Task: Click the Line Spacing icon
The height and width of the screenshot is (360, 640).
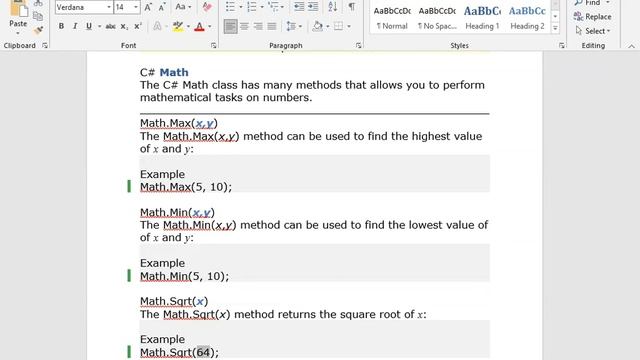Action: 291,27
